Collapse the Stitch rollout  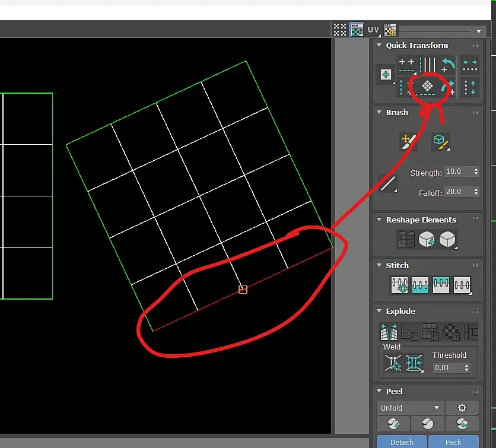tap(379, 265)
